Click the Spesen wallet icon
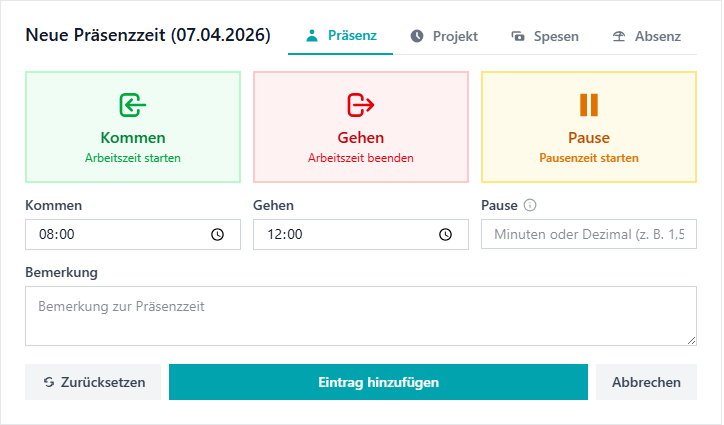This screenshot has width=724, height=425. click(518, 36)
